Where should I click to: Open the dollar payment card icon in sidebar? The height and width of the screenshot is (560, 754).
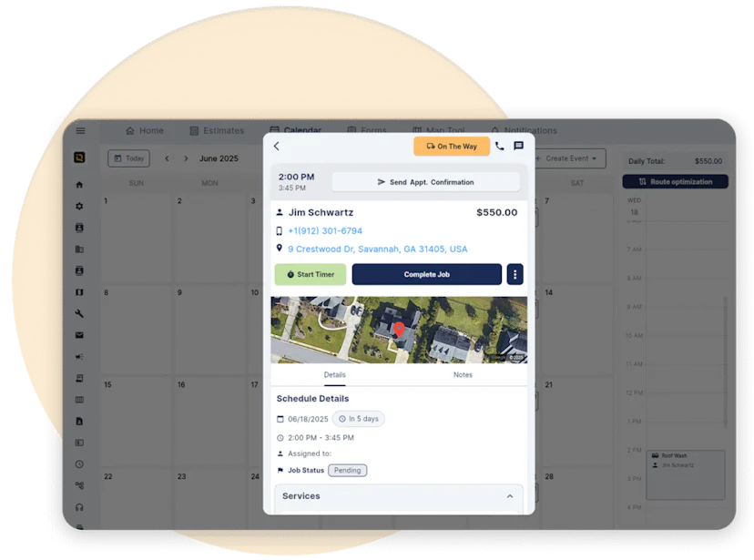point(79,443)
